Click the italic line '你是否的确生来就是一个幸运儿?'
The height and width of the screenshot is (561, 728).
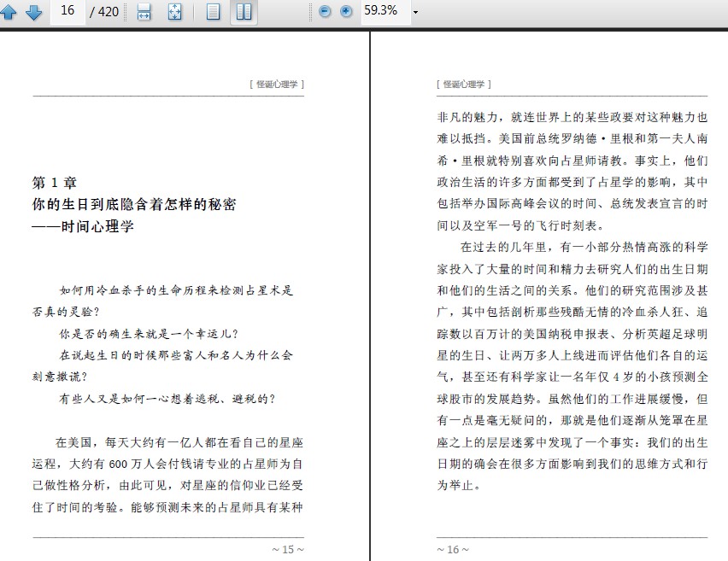(x=149, y=334)
